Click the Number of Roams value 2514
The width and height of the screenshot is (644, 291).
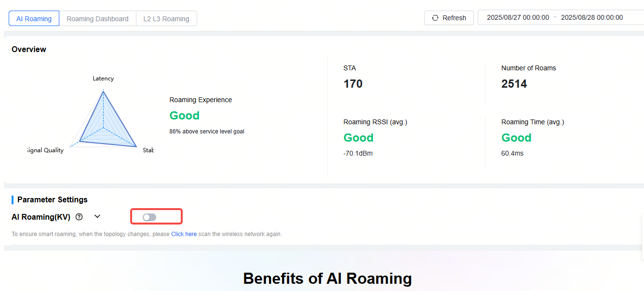513,84
